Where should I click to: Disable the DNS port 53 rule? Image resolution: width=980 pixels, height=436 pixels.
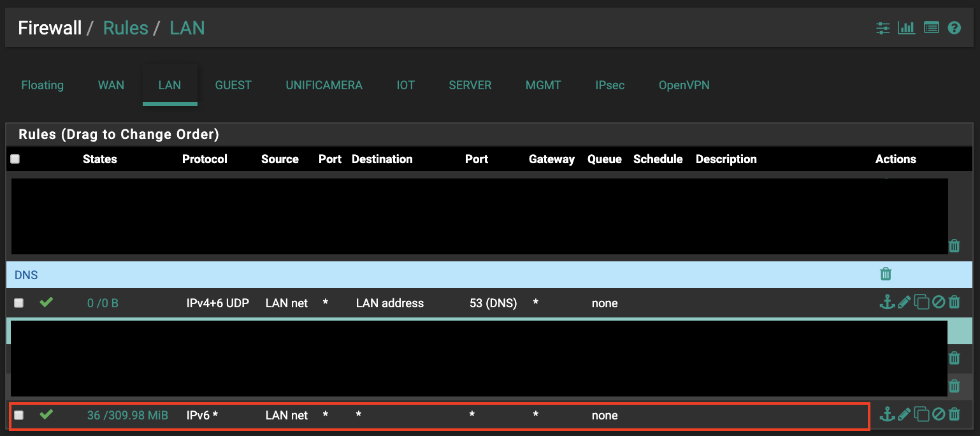coord(938,303)
